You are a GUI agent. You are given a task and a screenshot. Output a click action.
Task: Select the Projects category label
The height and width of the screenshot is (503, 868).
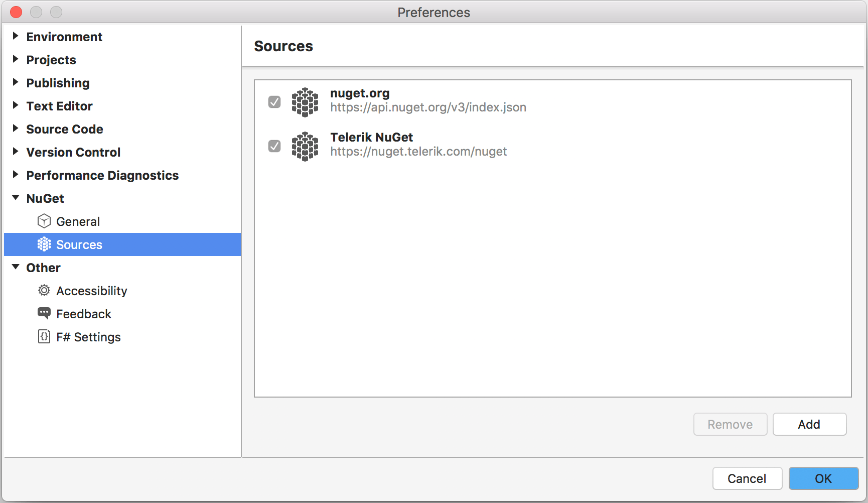tap(51, 60)
